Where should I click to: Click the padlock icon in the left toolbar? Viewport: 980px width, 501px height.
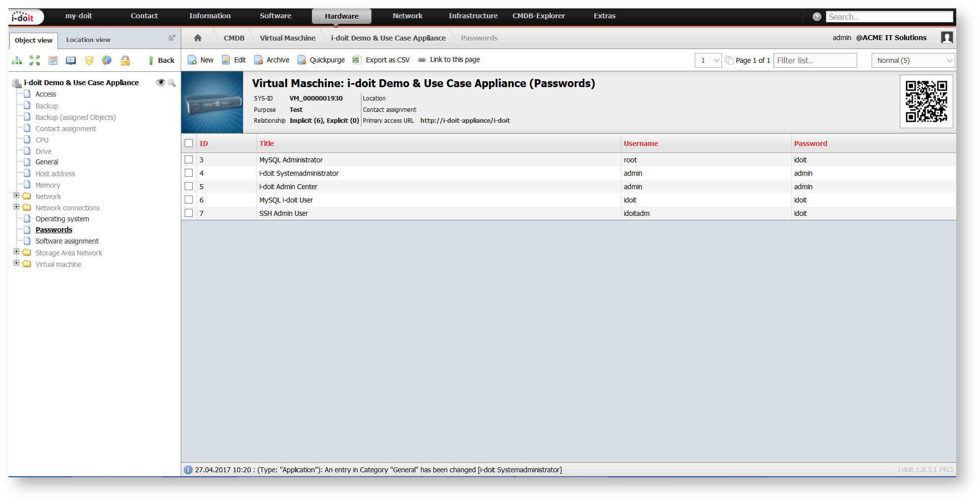[x=125, y=60]
